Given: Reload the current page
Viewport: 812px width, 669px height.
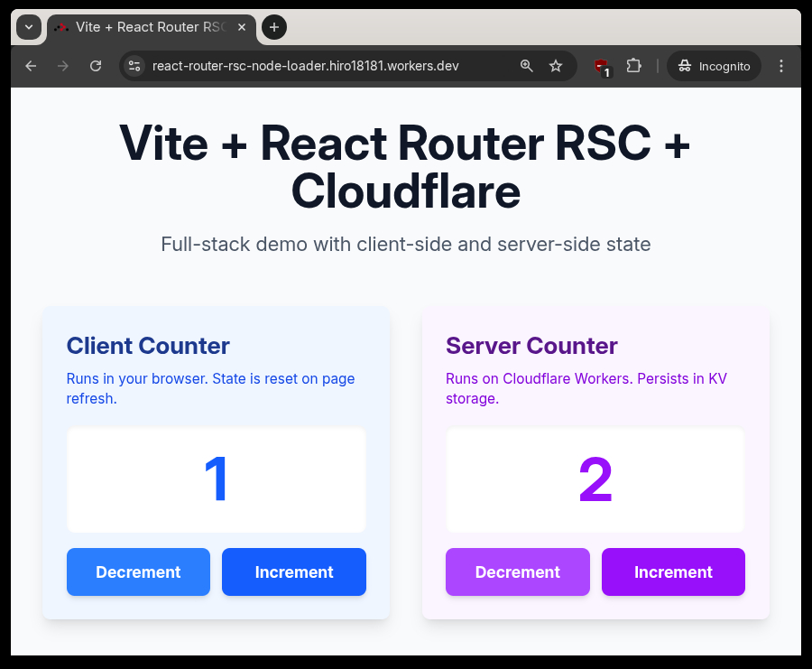Looking at the screenshot, I should point(96,66).
